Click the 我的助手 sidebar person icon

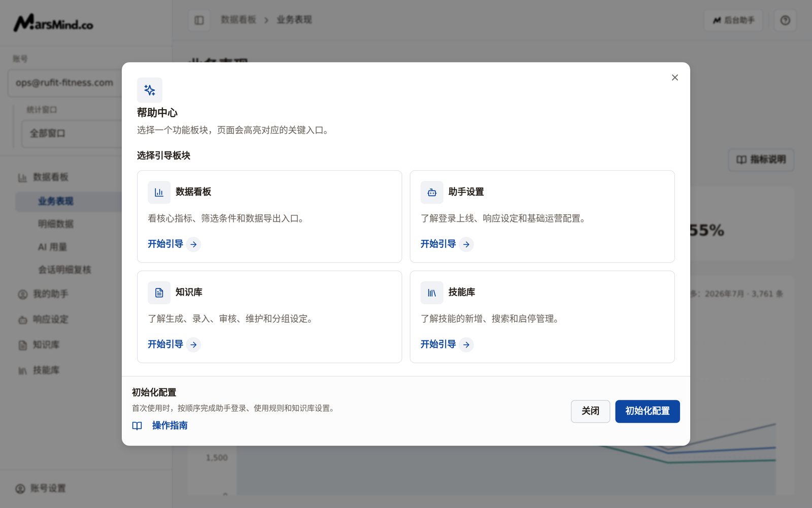(22, 295)
